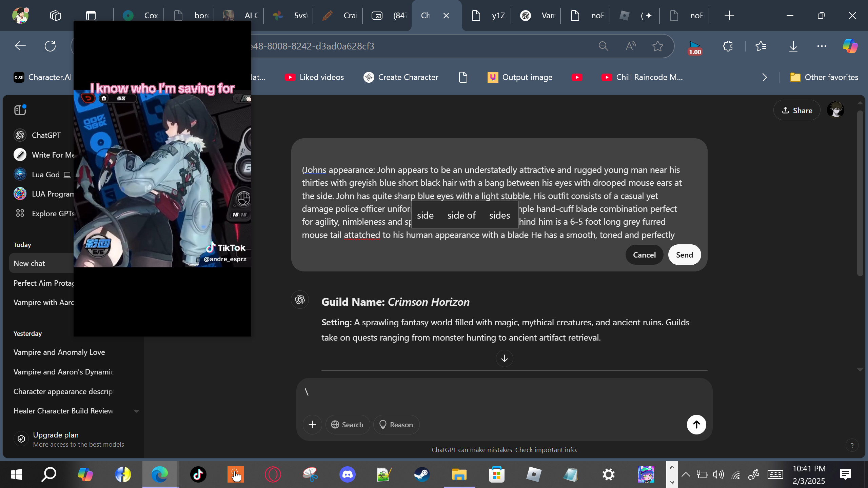Jump to bottom of chat with down arrow
Image resolution: width=868 pixels, height=488 pixels.
pyautogui.click(x=505, y=358)
